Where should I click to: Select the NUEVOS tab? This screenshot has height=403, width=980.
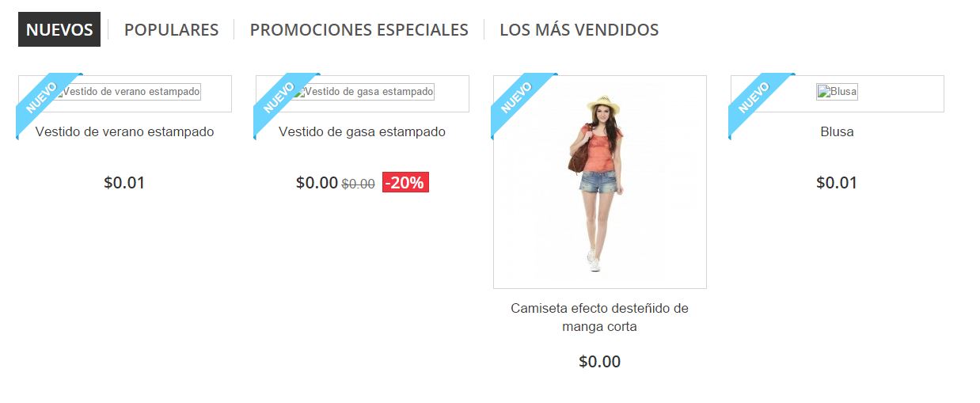click(x=59, y=29)
